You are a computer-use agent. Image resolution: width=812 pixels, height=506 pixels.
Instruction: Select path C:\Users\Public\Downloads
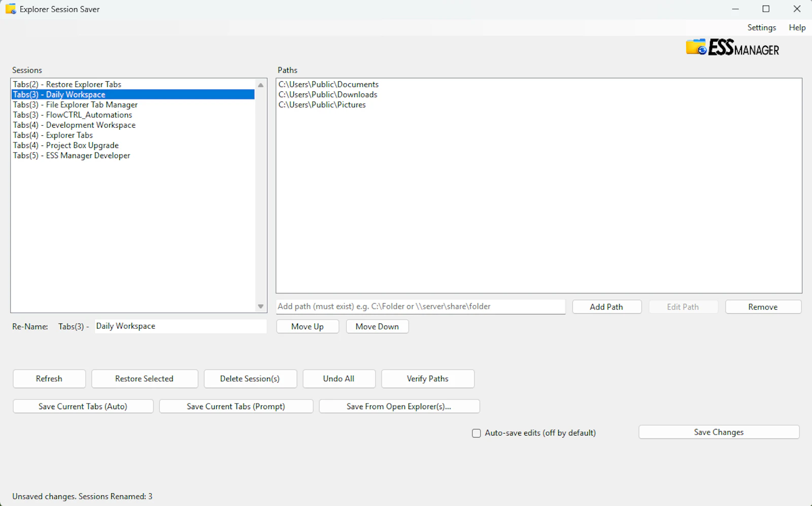pos(328,94)
